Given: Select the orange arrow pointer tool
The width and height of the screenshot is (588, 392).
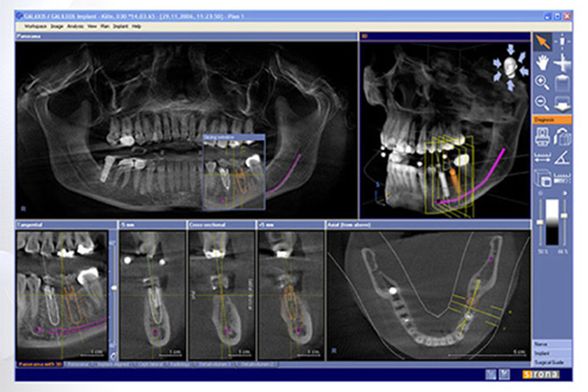Looking at the screenshot, I should (543, 42).
